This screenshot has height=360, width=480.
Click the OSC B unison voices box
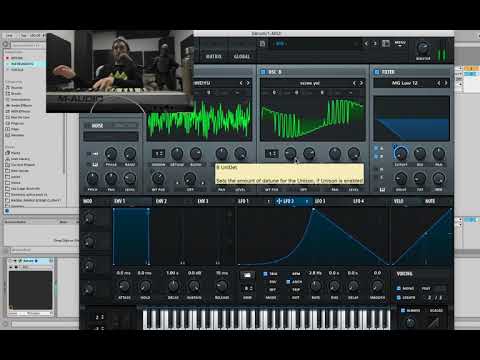click(272, 154)
